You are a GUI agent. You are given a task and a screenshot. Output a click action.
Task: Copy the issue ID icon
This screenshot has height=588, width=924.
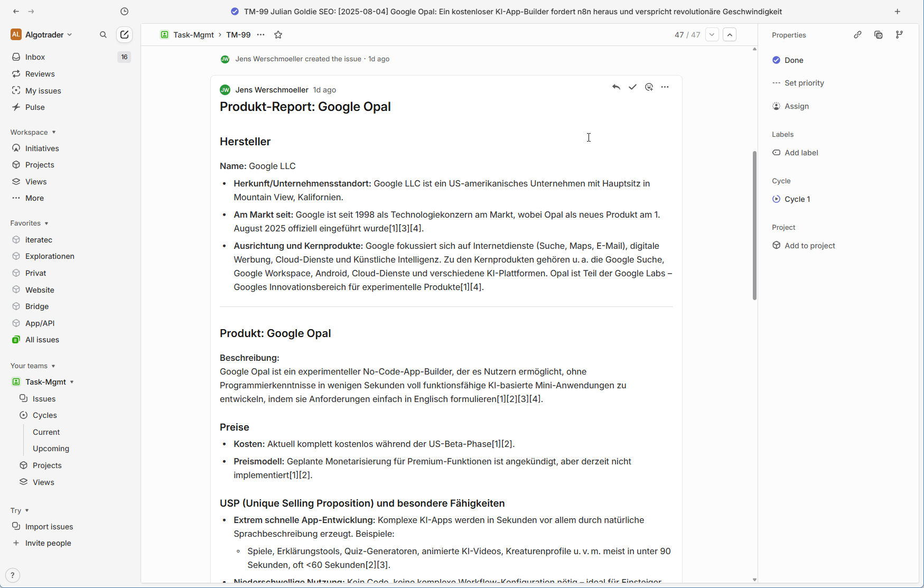point(879,35)
